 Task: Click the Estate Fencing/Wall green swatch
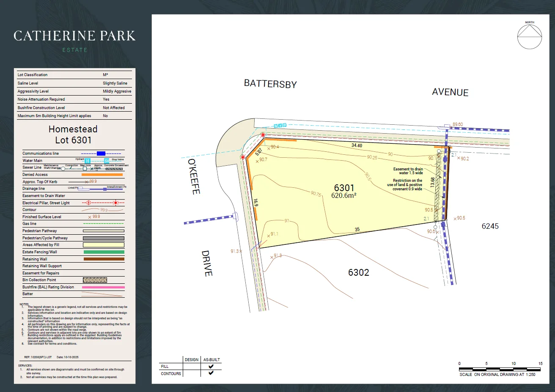click(104, 252)
